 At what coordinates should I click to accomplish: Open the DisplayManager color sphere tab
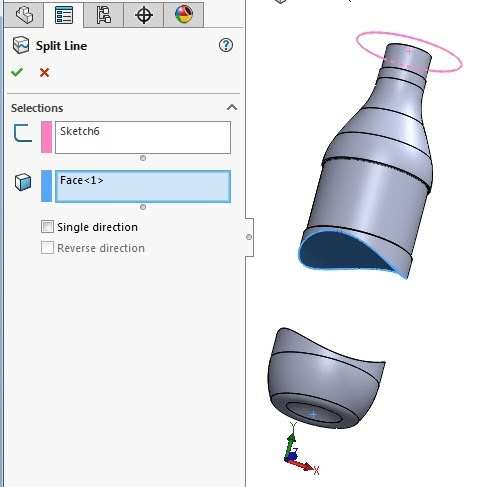point(184,15)
